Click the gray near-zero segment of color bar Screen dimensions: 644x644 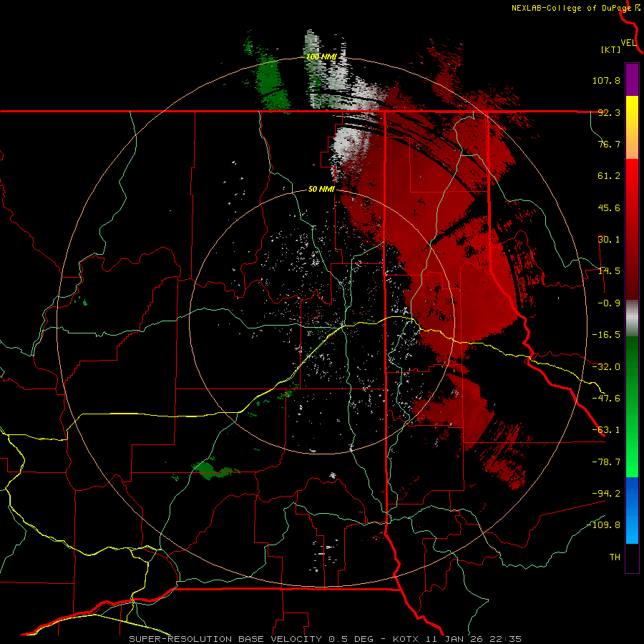(632, 318)
